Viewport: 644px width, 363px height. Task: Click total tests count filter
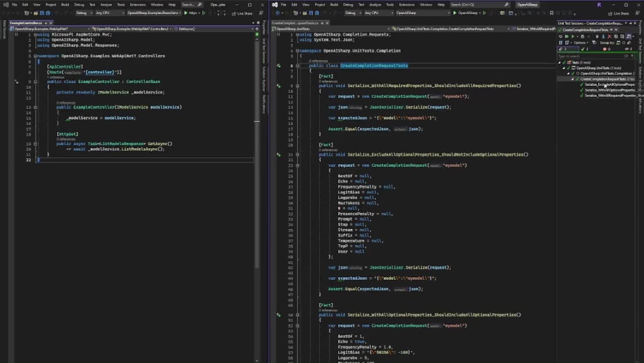click(567, 49)
